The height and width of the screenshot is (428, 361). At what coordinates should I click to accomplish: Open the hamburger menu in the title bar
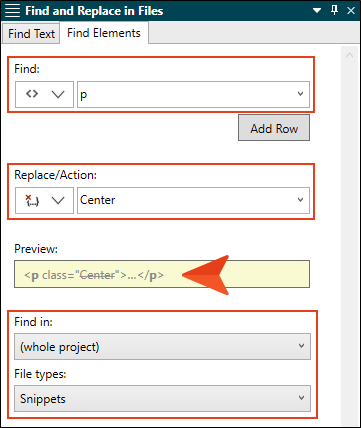(x=13, y=11)
